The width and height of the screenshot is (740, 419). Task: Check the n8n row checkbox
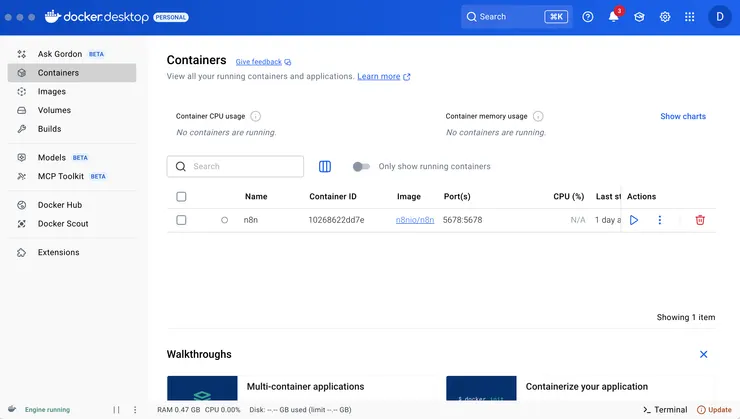181,220
